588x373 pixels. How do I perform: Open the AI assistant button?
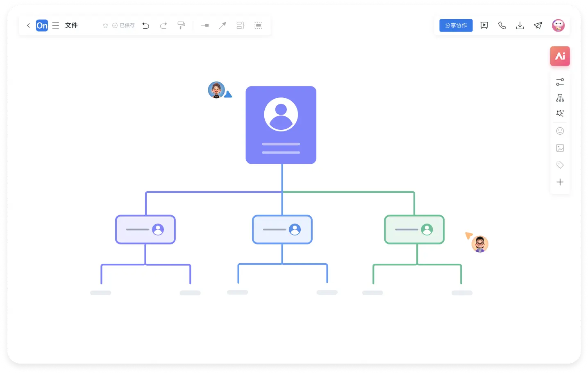560,56
